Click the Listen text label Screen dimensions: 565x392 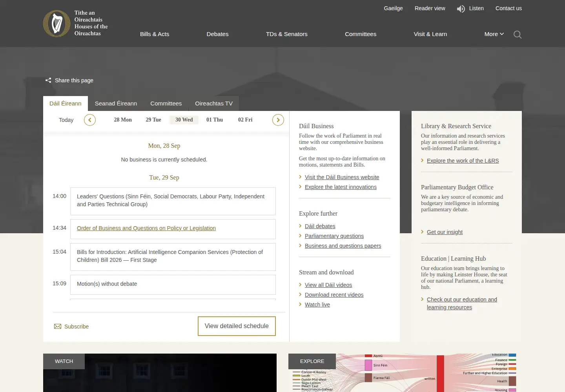pyautogui.click(x=476, y=8)
